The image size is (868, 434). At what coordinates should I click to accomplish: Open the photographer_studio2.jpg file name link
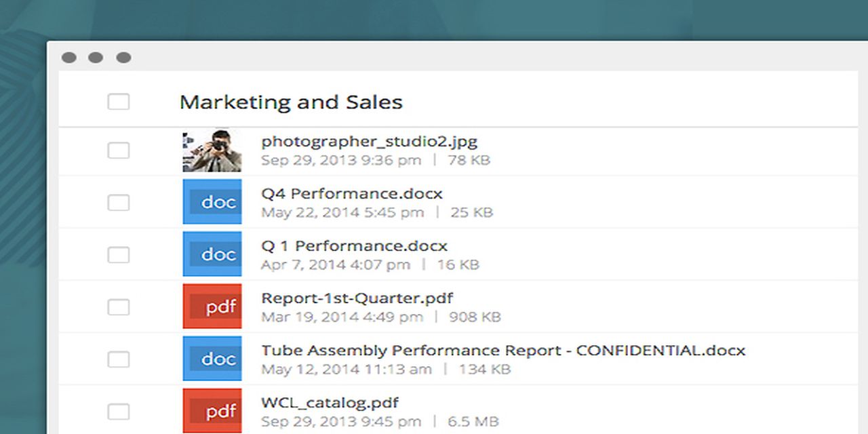pos(369,142)
